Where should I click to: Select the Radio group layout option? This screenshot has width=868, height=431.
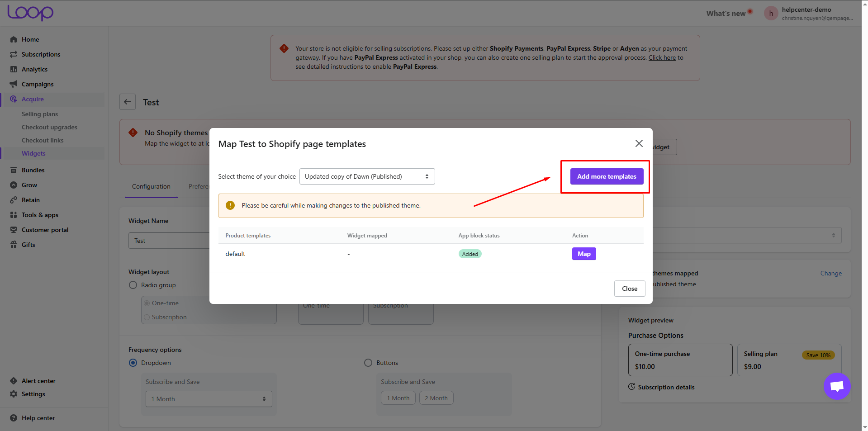[x=133, y=285]
